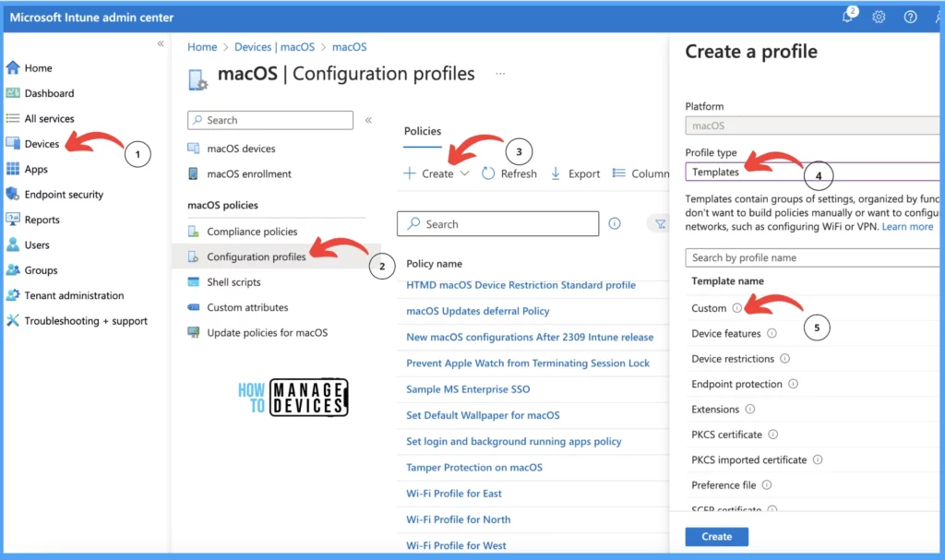Open the Profile type Templates dropdown
Viewport: 945px width, 560px height.
pos(814,172)
